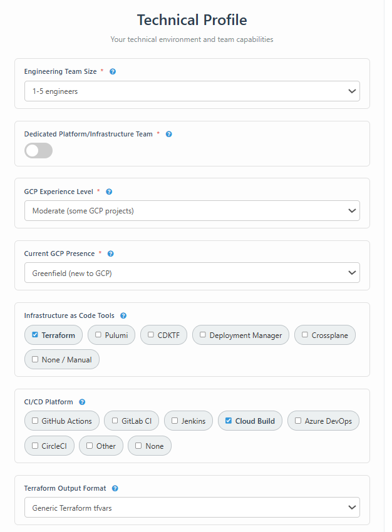The image size is (392, 532).
Task: Click help icon beside Infrastructure as Code Tools
Action: [x=123, y=315]
